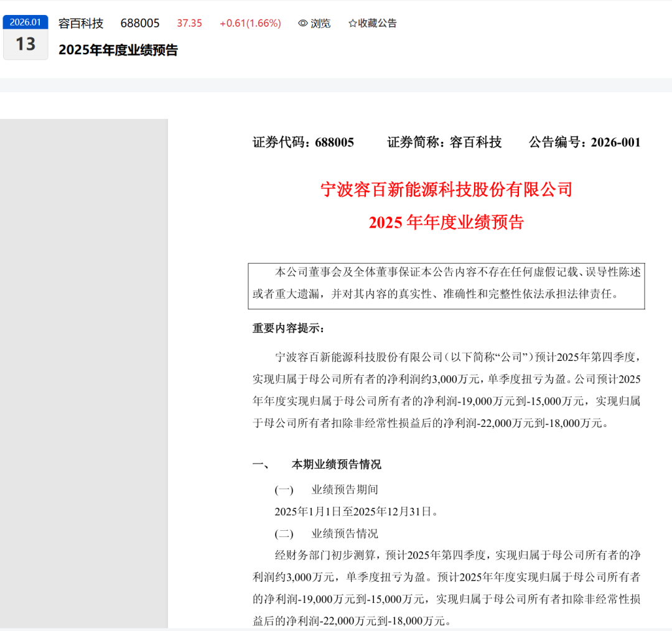Viewport: 672px width, 631px height.
Task: Click the line starting 经财务部门初步测算
Action: click(458, 555)
